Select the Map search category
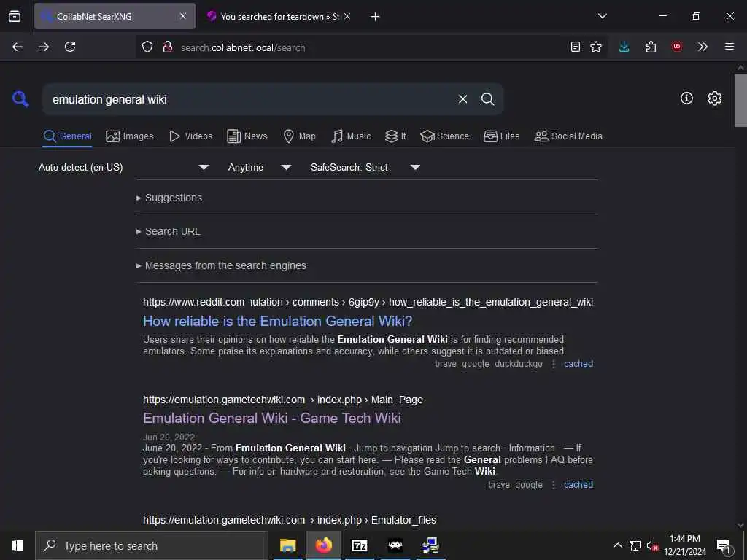747x560 pixels. click(x=299, y=136)
